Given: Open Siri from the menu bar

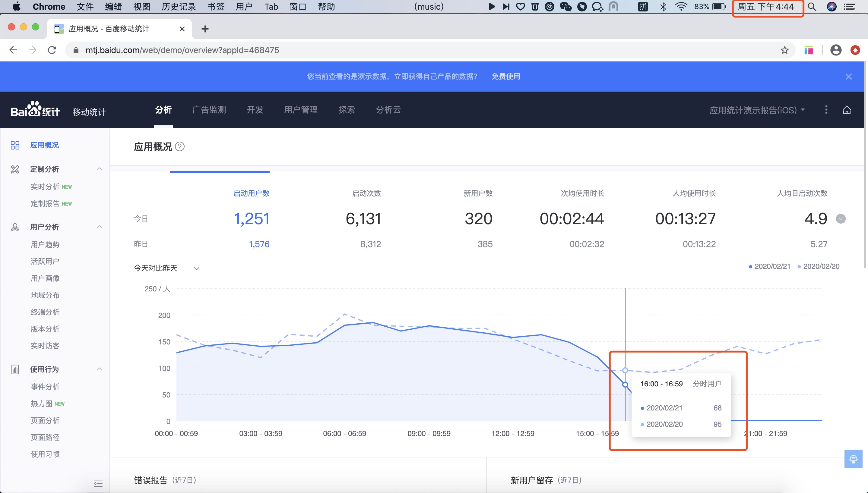Looking at the screenshot, I should [832, 6].
